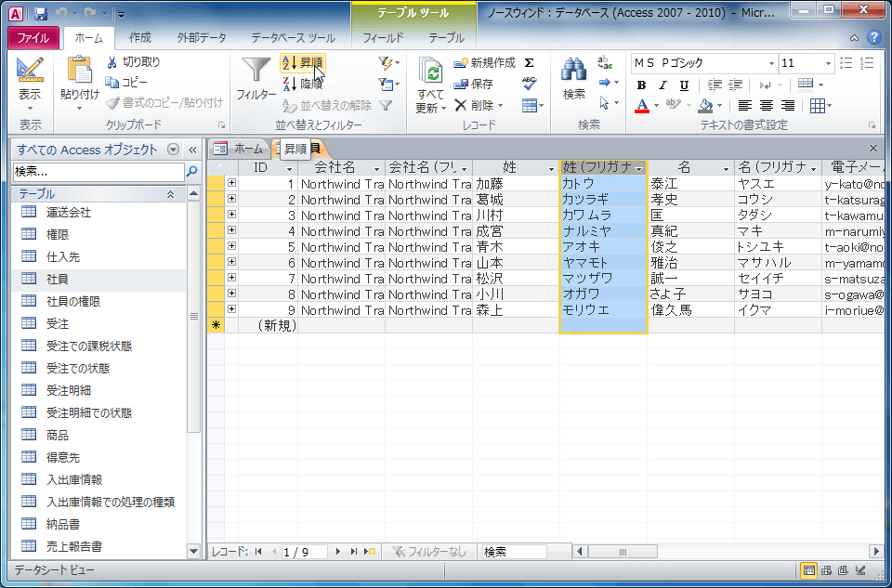The height and width of the screenshot is (588, 892).
Task: Open the 運送会社 table
Action: (x=68, y=212)
